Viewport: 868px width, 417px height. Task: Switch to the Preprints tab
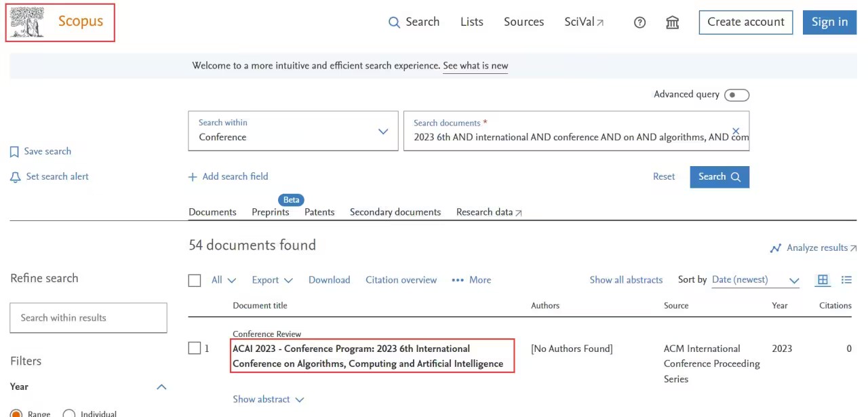coord(270,212)
